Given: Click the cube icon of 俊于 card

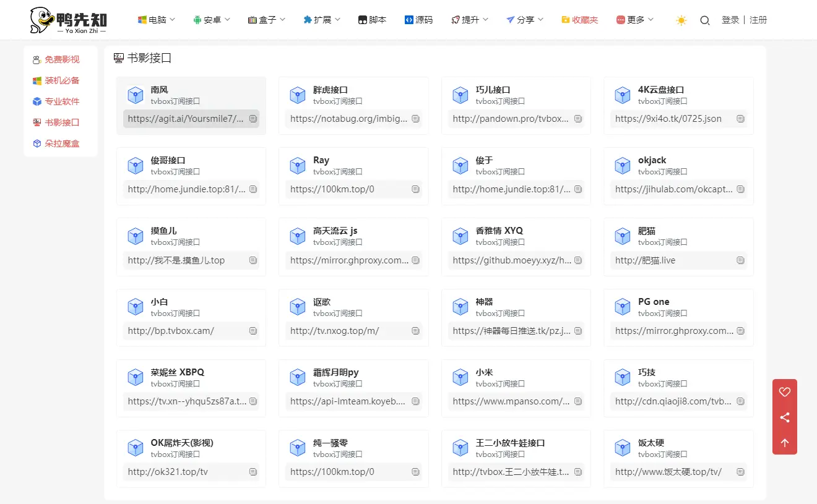Looking at the screenshot, I should click(x=460, y=165).
